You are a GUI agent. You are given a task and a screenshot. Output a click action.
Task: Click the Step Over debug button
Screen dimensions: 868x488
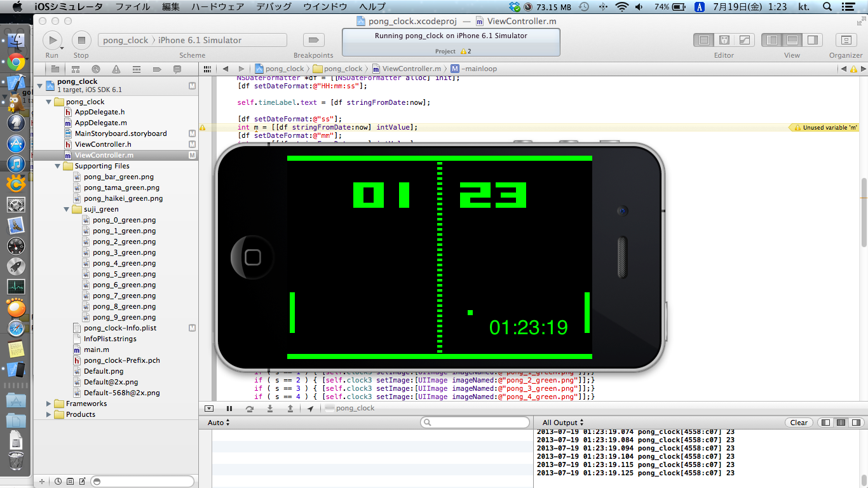pyautogui.click(x=250, y=409)
